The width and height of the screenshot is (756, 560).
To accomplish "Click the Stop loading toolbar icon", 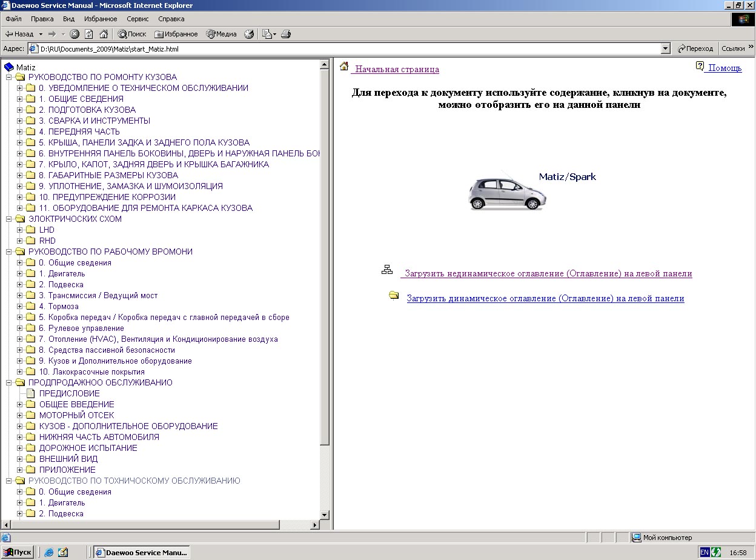I will click(75, 35).
